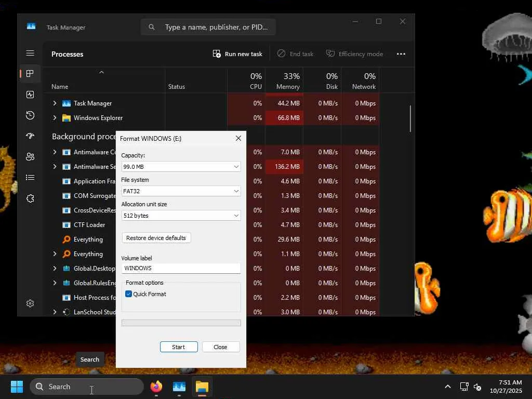Open the App history sidebar icon
Image resolution: width=532 pixels, height=399 pixels.
click(x=30, y=115)
